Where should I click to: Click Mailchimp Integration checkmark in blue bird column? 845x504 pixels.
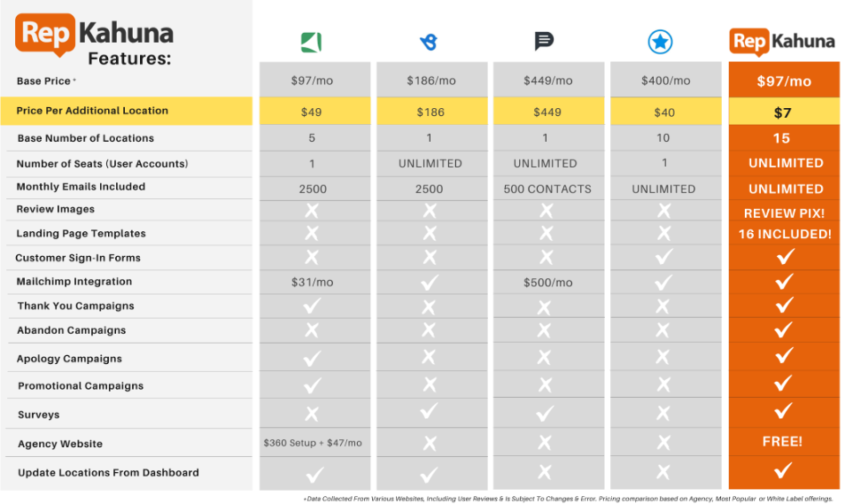[x=429, y=282]
